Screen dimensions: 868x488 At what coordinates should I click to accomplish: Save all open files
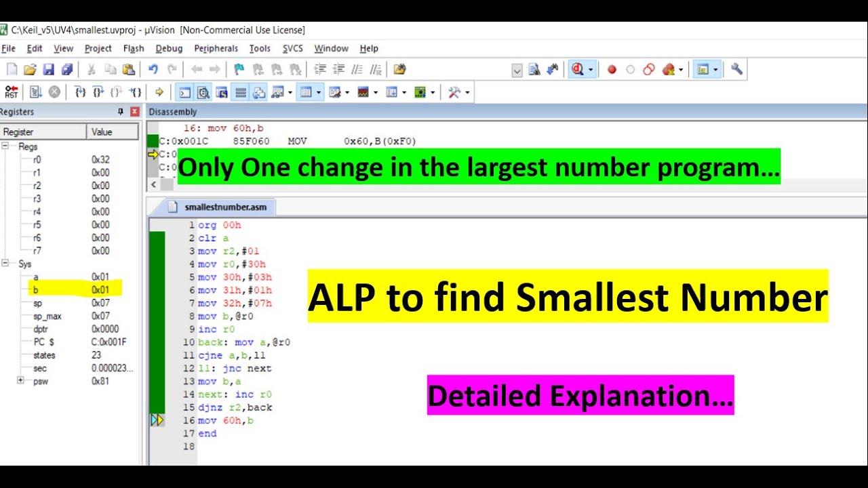(x=67, y=69)
